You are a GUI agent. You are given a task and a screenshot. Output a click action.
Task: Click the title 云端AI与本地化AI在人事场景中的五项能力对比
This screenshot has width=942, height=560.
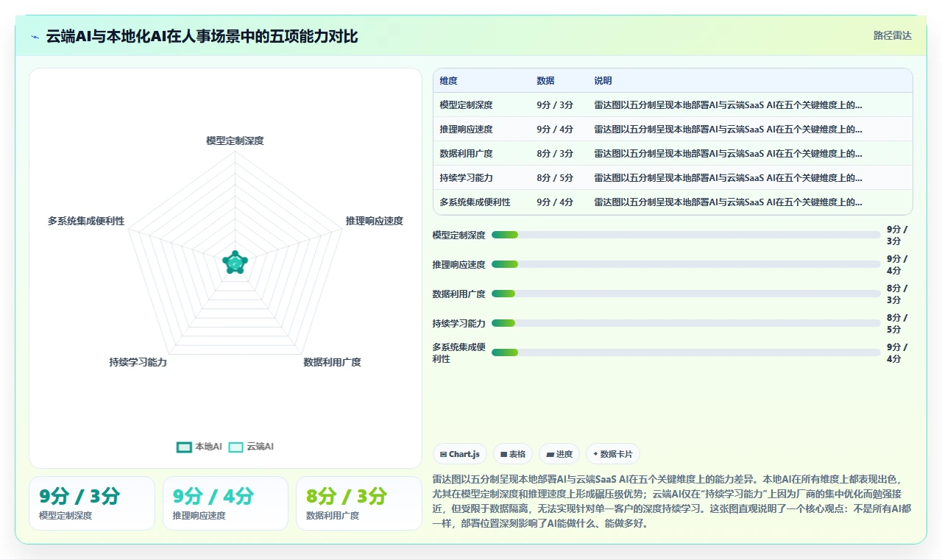click(x=202, y=36)
